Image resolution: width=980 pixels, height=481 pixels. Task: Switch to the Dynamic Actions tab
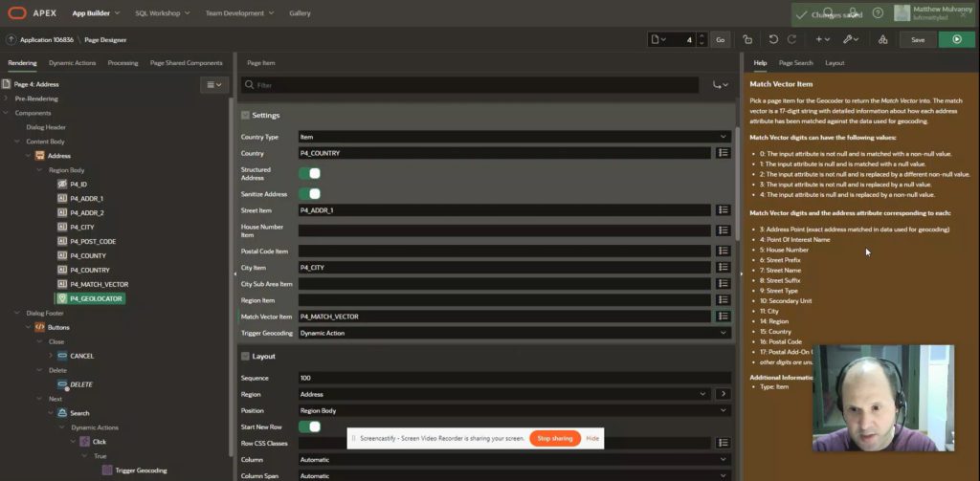coord(73,63)
